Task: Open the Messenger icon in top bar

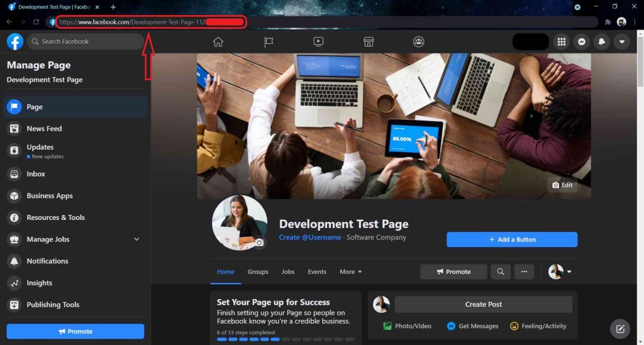Action: coord(582,41)
